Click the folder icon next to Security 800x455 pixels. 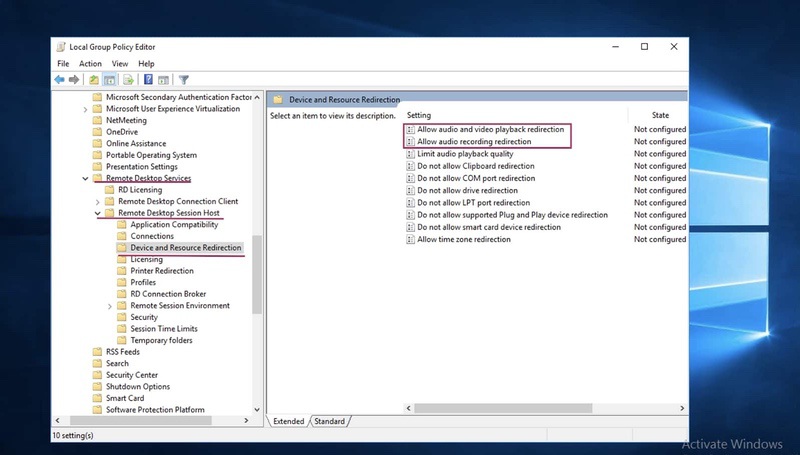tap(121, 317)
